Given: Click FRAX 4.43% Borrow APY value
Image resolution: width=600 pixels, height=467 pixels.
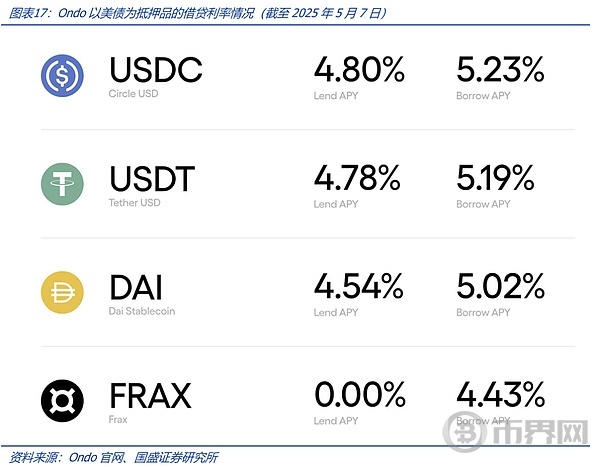Looking at the screenshot, I should 500,394.
